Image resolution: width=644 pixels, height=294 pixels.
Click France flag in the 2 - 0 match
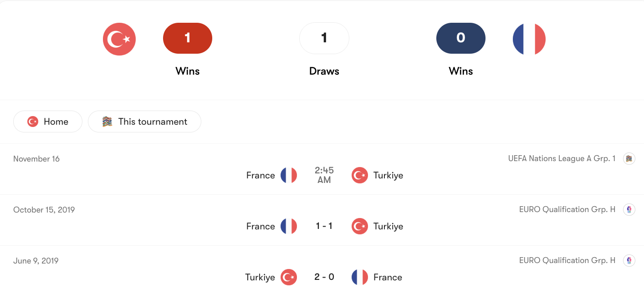coord(360,277)
